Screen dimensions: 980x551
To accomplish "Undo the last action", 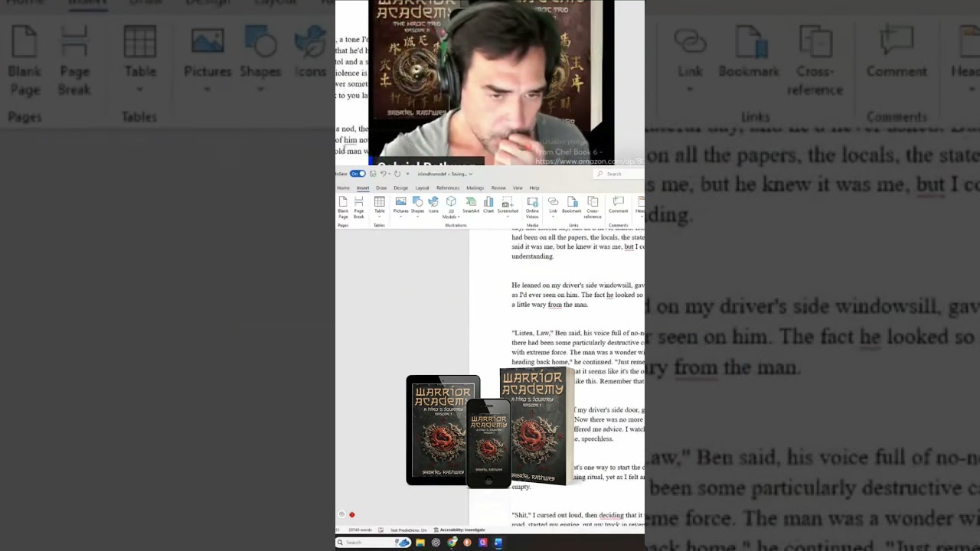I will click(383, 174).
